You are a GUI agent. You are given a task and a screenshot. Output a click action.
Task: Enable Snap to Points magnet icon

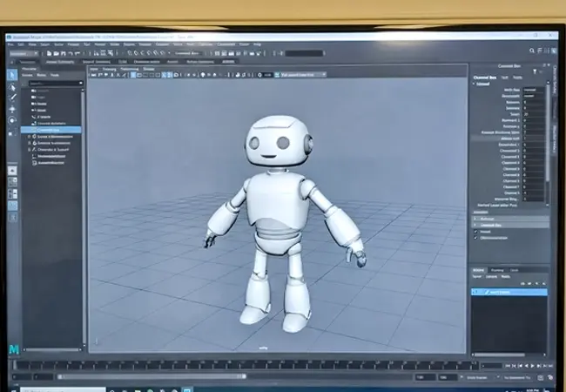pyautogui.click(x=143, y=53)
